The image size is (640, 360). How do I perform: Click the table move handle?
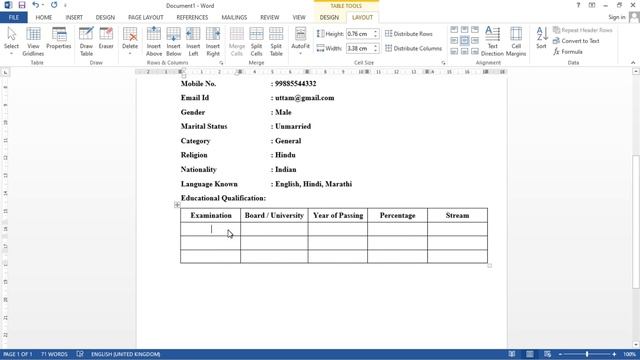coord(177,204)
